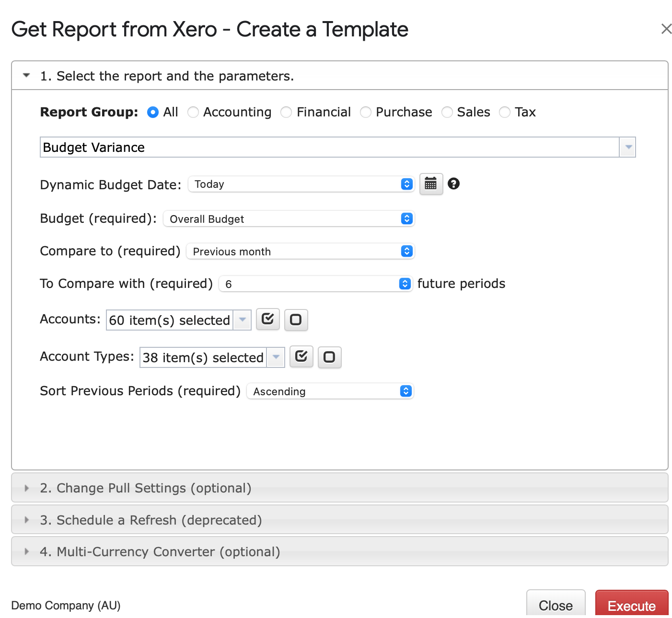Open the Accounts 60 items selected dropdown
The width and height of the screenshot is (672, 618).
coord(179,320)
